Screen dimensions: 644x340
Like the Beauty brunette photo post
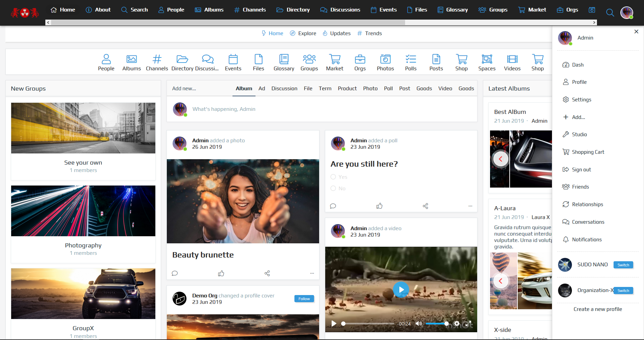coord(221,273)
